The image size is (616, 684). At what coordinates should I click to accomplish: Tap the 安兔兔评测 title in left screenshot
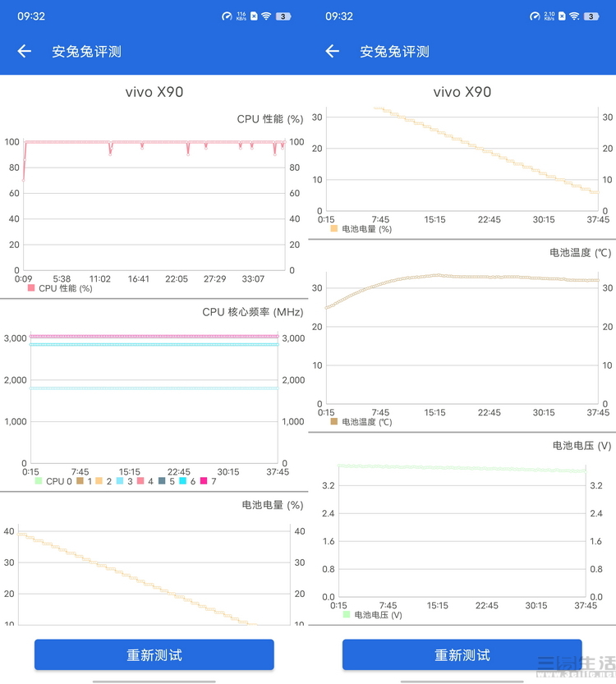[x=86, y=52]
